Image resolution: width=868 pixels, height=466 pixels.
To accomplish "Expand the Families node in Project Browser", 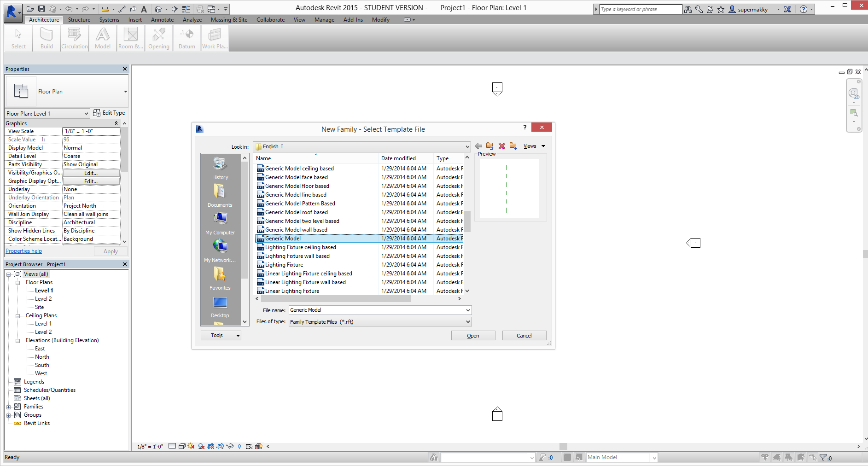I will 9,407.
